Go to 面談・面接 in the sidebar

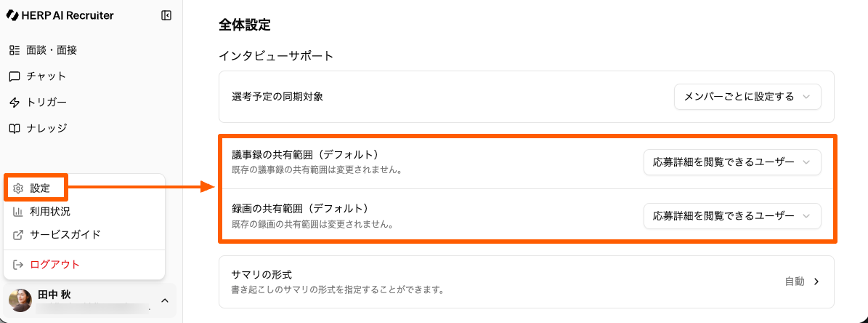pos(52,50)
